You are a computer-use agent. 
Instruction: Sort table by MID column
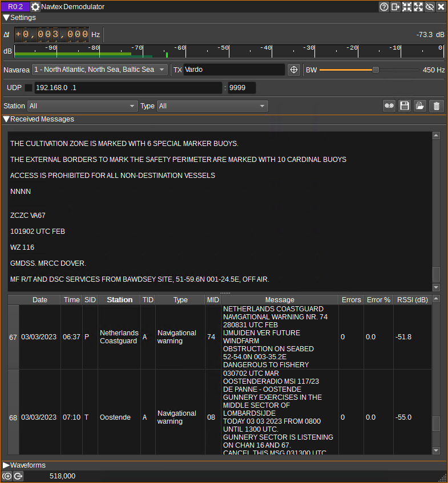coord(213,300)
